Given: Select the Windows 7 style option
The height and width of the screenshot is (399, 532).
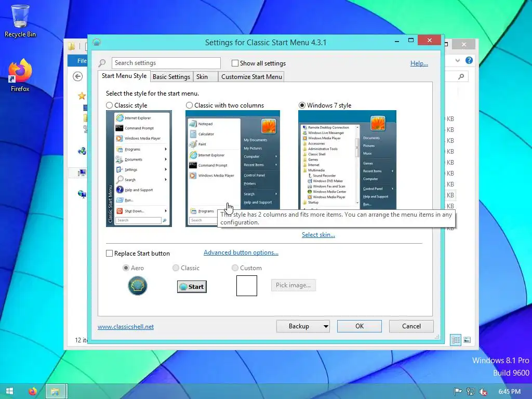Looking at the screenshot, I should (x=302, y=105).
